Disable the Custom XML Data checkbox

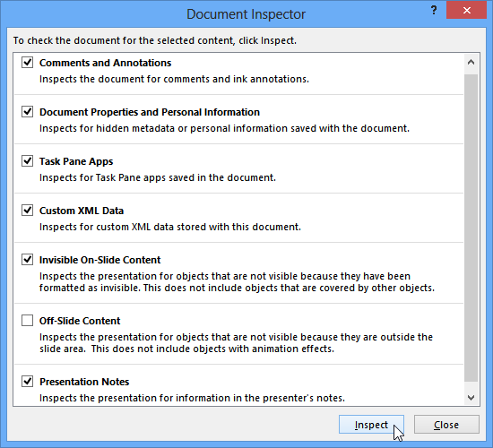(28, 210)
